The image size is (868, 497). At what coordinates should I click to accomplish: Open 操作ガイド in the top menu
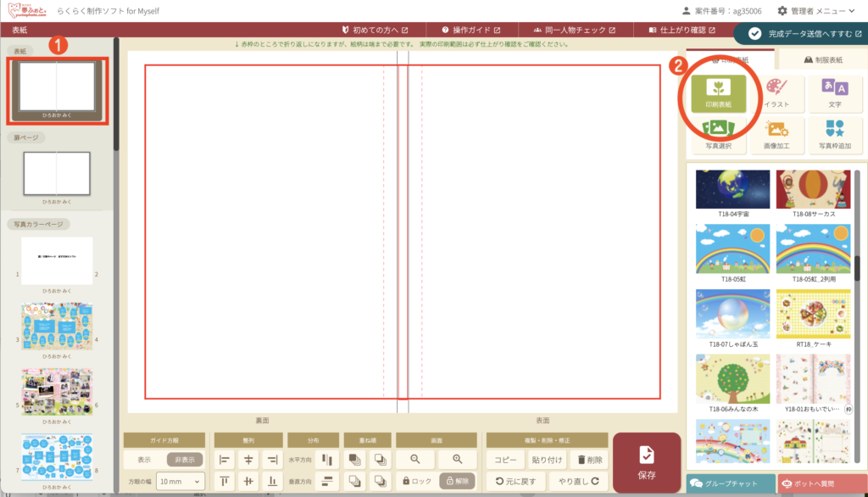tap(470, 30)
